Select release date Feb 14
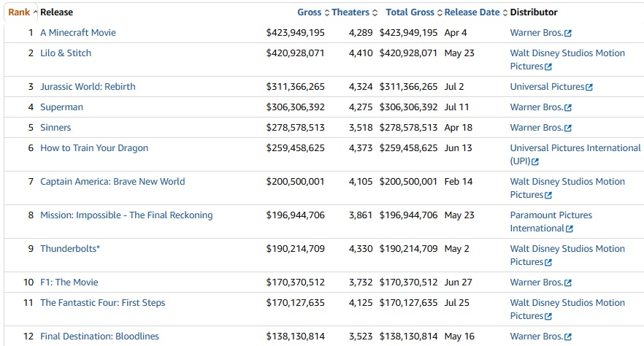644x346 pixels. tap(459, 182)
